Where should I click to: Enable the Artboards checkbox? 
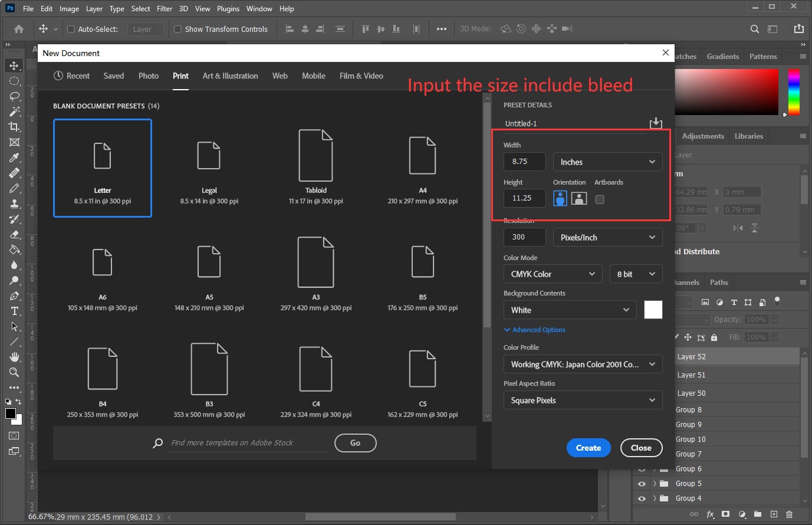(600, 199)
